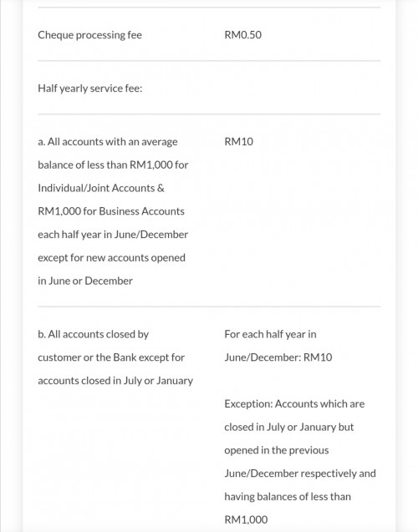Click 'customer or the Bank except for' line
This screenshot has height=532, width=418.
click(111, 357)
